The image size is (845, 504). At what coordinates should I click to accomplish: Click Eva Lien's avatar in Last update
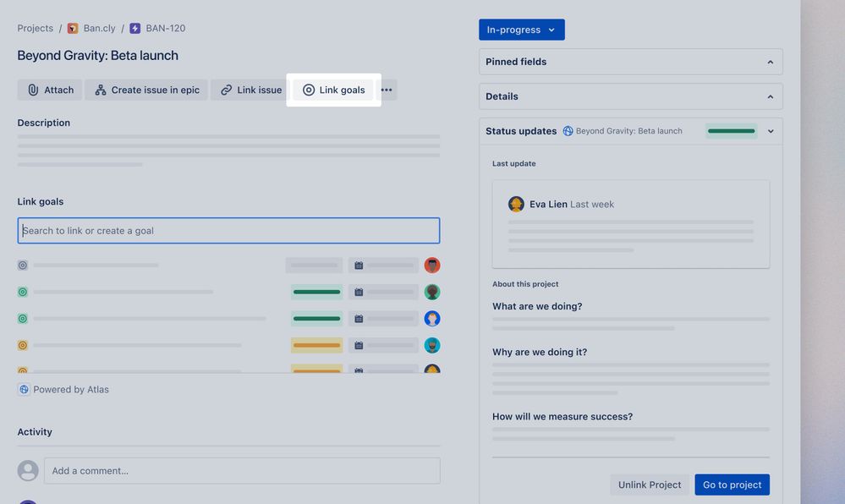[x=516, y=204]
